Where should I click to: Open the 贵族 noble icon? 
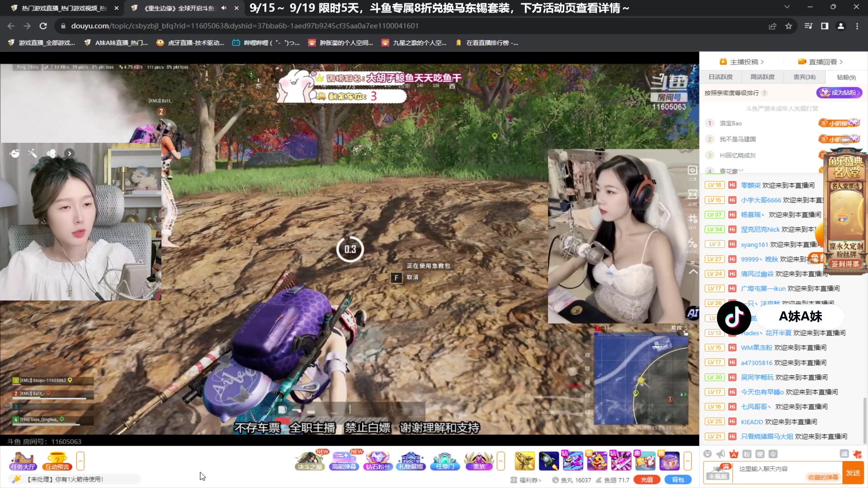point(479,461)
